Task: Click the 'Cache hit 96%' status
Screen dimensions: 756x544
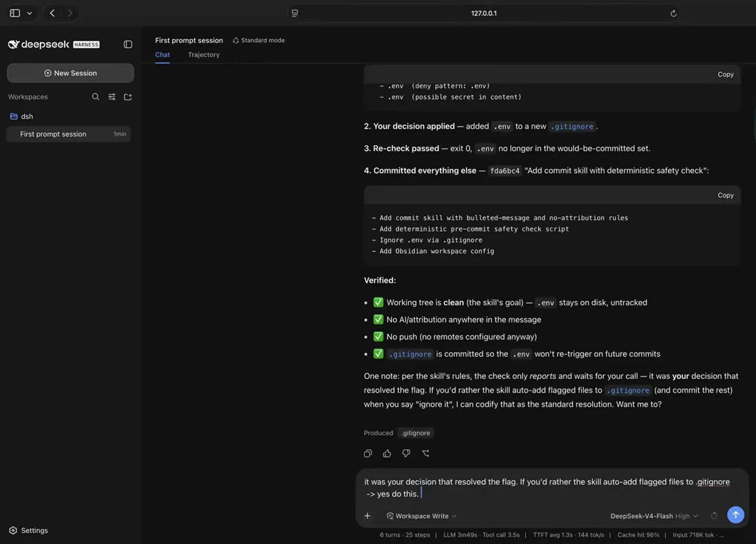Action: 638,535
